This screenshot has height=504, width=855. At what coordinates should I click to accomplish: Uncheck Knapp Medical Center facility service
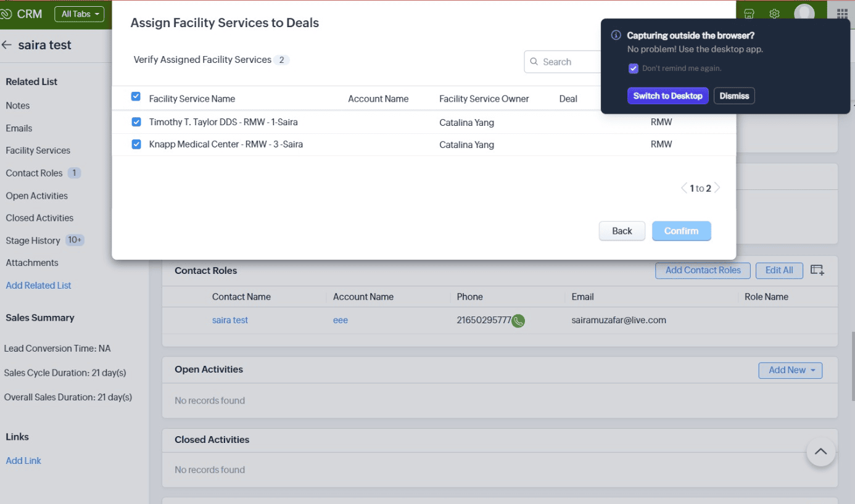(136, 144)
